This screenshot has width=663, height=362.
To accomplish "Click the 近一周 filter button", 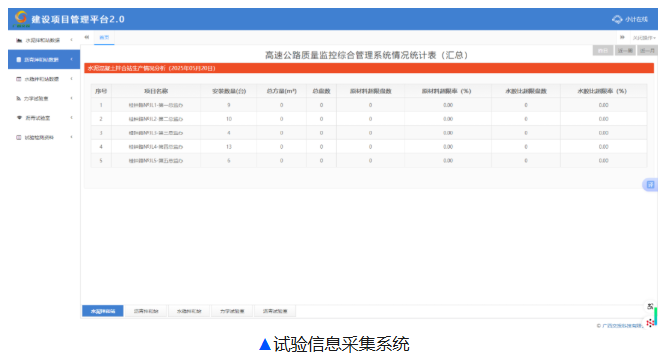I will tap(625, 51).
